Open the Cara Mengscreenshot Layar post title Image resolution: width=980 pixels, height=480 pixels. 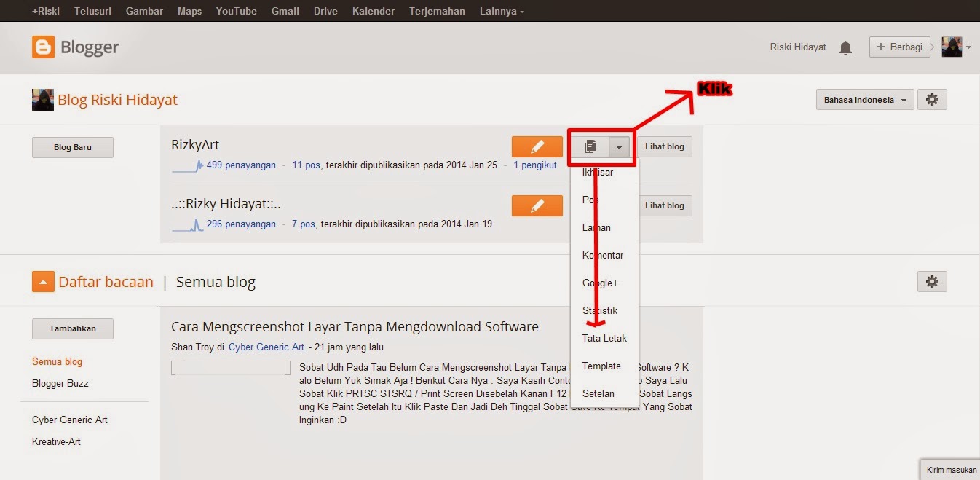tap(355, 327)
